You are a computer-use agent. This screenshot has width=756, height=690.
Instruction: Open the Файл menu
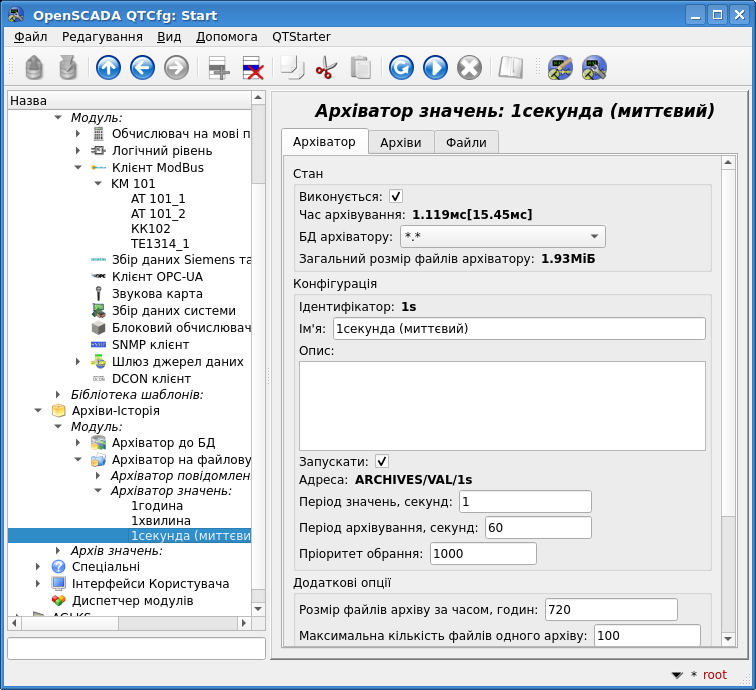pyautogui.click(x=30, y=37)
